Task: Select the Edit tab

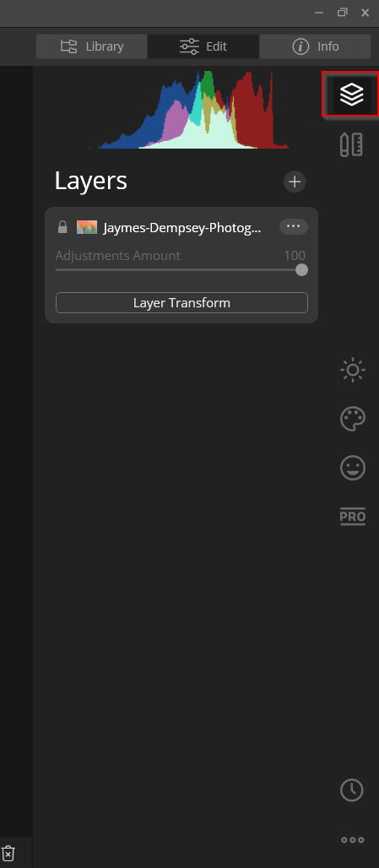Action: click(203, 46)
